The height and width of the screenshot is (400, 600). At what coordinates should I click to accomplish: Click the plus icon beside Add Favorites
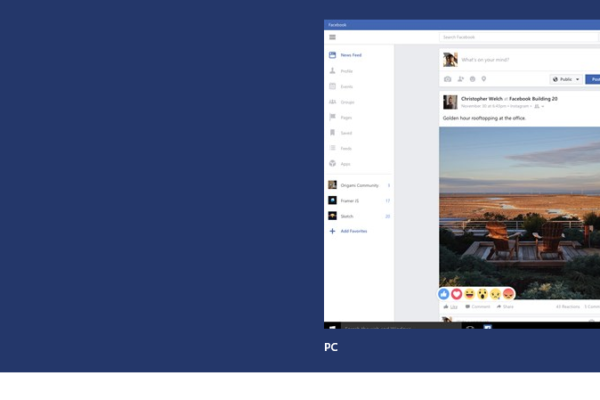point(332,231)
